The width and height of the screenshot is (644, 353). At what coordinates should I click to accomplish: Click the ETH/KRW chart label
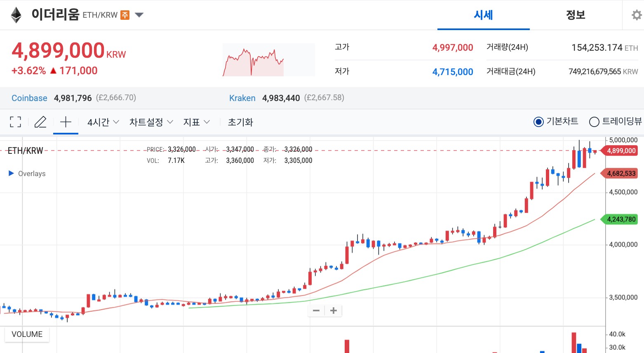25,151
